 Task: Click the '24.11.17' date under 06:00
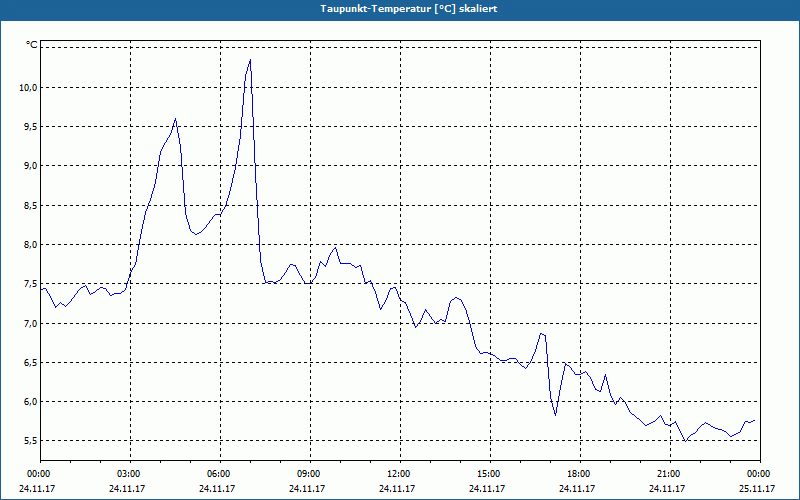pyautogui.click(x=217, y=489)
